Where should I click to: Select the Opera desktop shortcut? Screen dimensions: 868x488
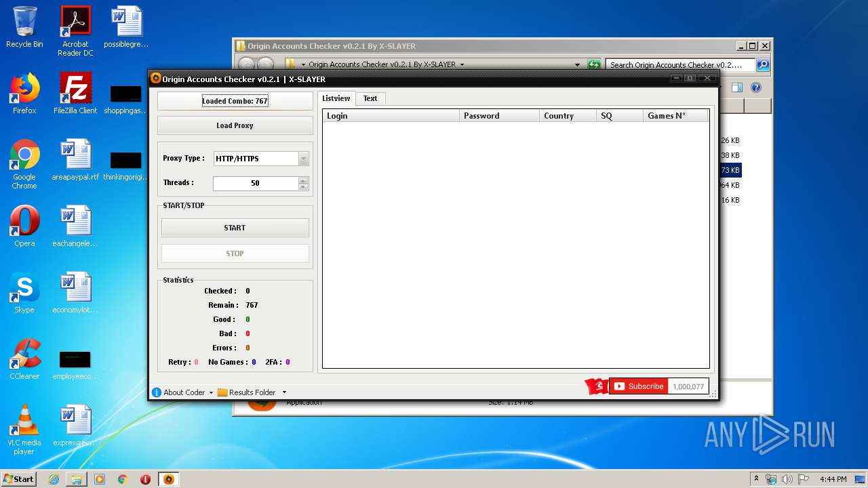pos(24,227)
